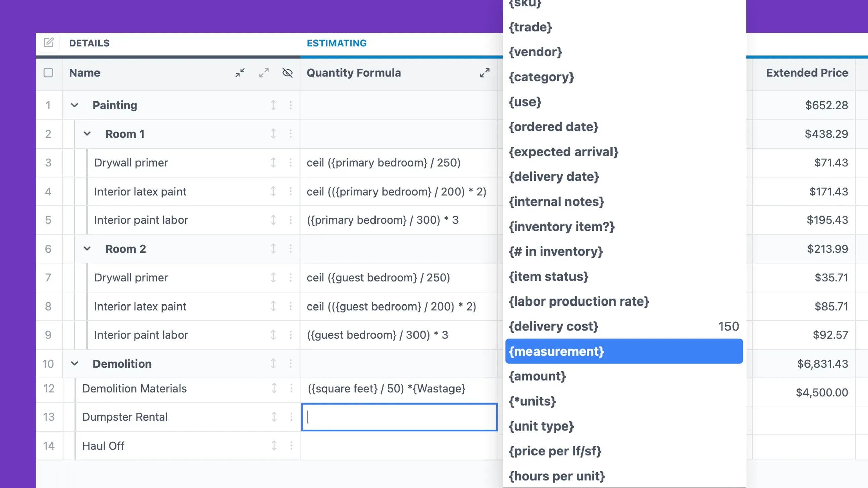Open three-dot menu for Dumpster Rental row

(x=291, y=417)
